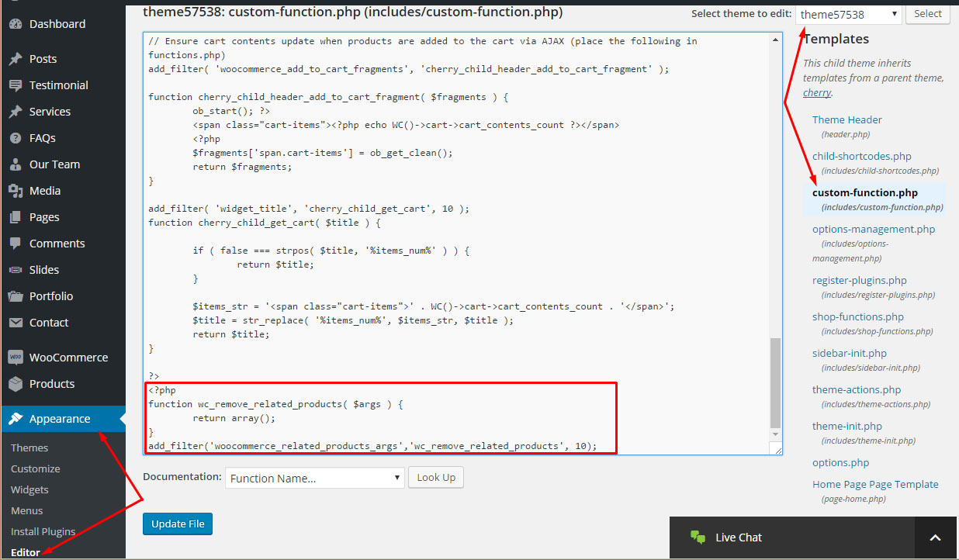Image resolution: width=959 pixels, height=560 pixels.
Task: Click the Comments bubble icon
Action: 15,244
